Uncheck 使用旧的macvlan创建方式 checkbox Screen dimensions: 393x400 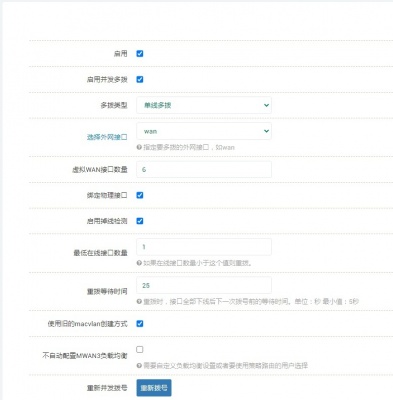click(x=140, y=324)
